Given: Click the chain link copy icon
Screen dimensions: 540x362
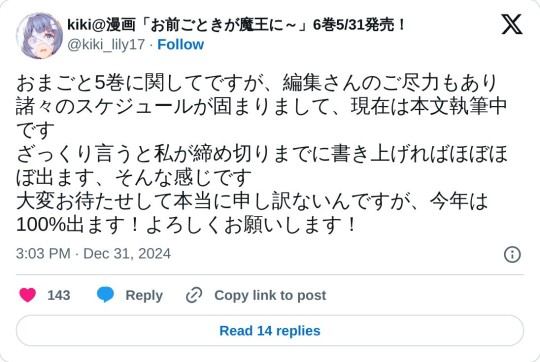Looking at the screenshot, I should (x=194, y=295).
